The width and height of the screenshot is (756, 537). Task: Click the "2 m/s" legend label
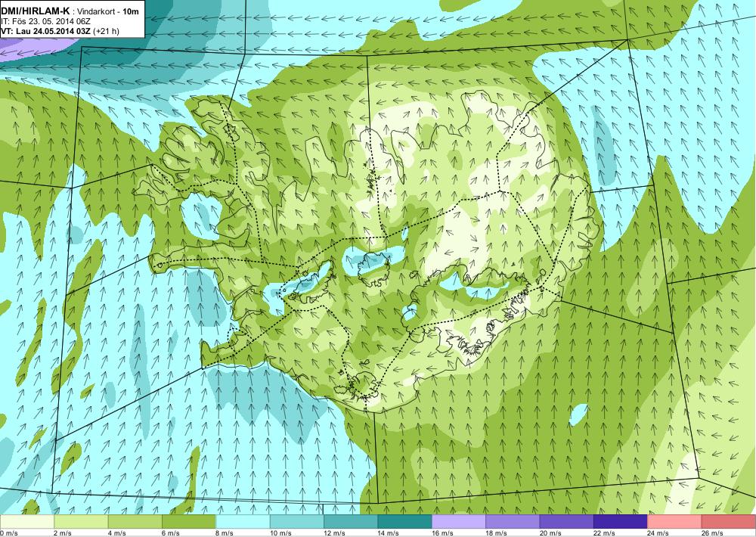[63, 533]
